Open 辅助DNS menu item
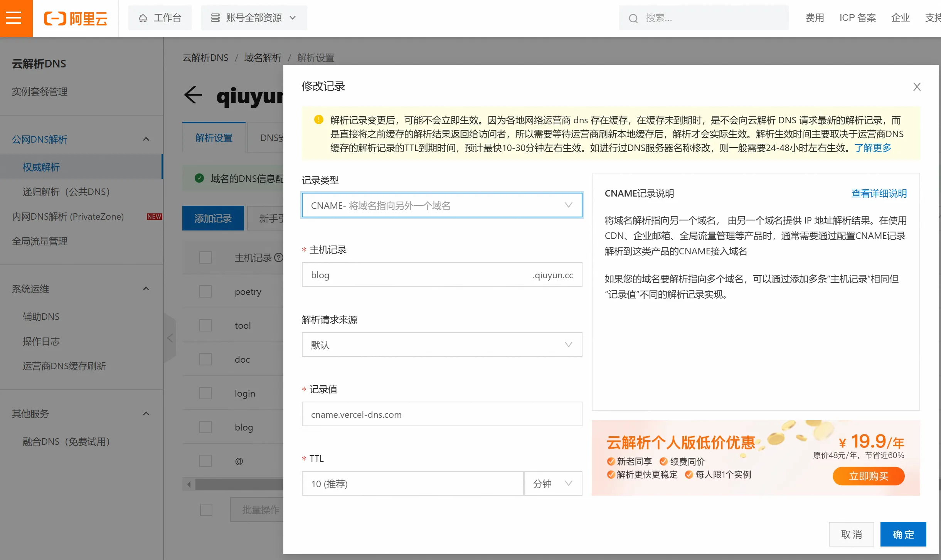This screenshot has width=941, height=560. pyautogui.click(x=41, y=316)
